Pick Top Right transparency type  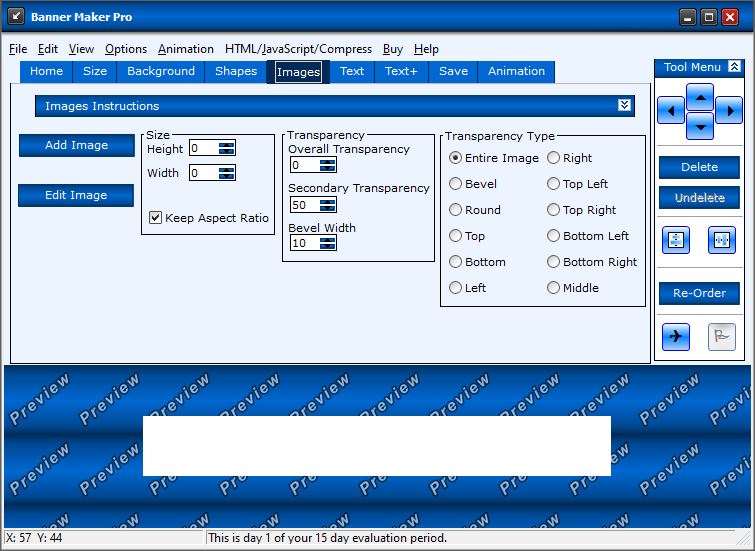[582, 210]
